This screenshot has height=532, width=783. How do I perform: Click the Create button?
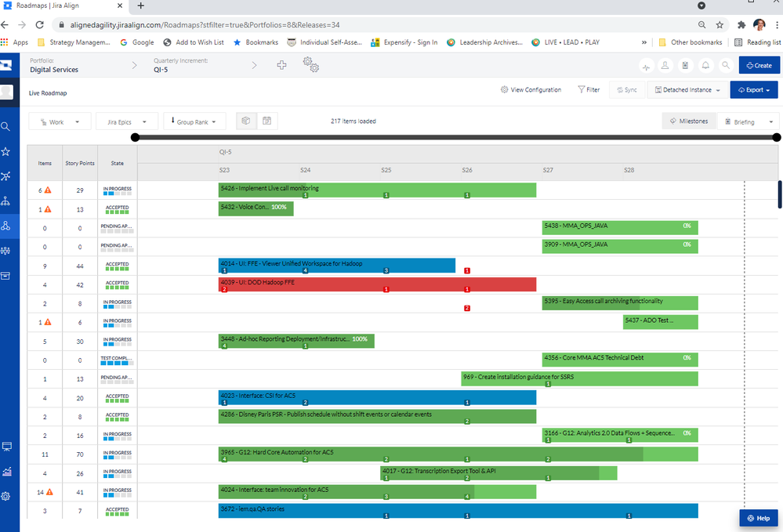pos(759,65)
